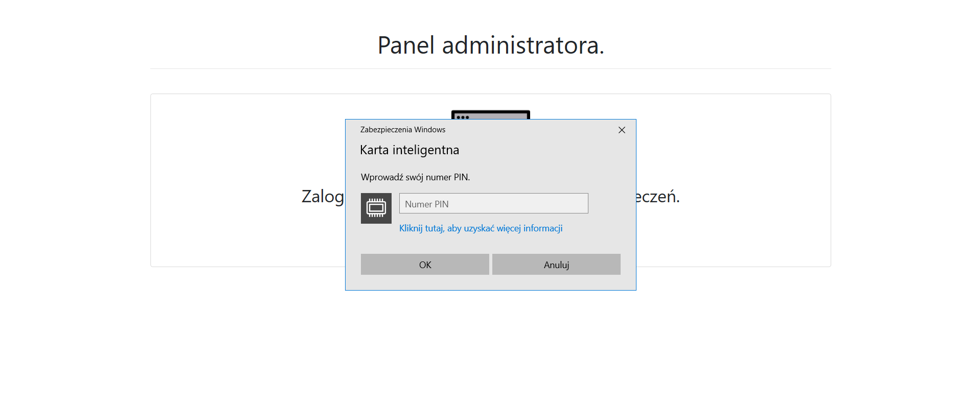The image size is (980, 405).
Task: Close the Zabezpieczenia Windows dialog
Action: click(622, 130)
